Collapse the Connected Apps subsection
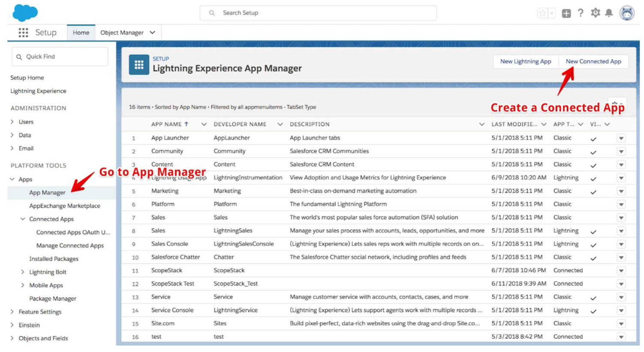Screen dimensions: 644x352 23,219
